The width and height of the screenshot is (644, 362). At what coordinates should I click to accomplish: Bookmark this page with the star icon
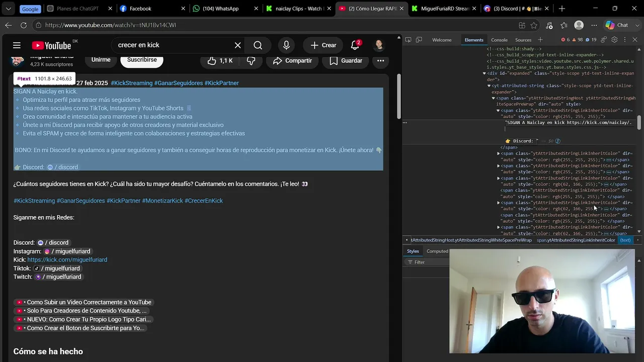[534, 25]
